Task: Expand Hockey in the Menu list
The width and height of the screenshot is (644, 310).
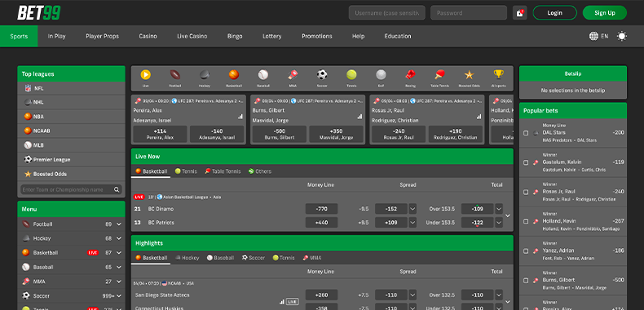Action: click(119, 238)
